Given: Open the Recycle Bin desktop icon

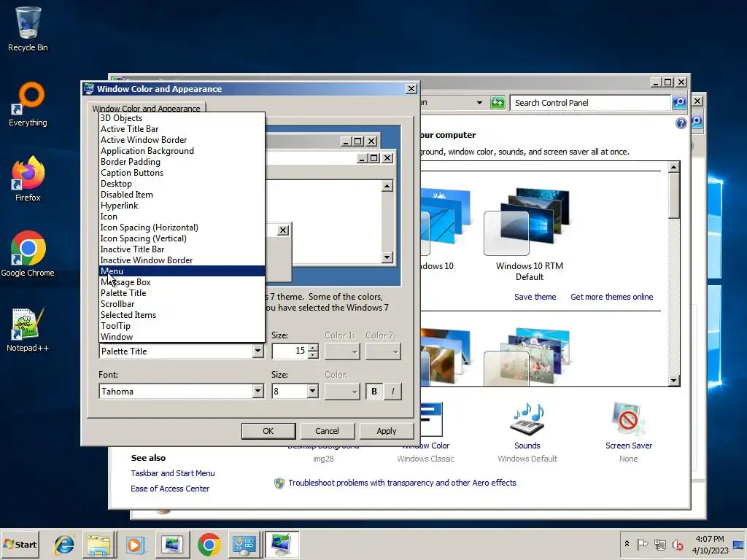Looking at the screenshot, I should pyautogui.click(x=28, y=28).
